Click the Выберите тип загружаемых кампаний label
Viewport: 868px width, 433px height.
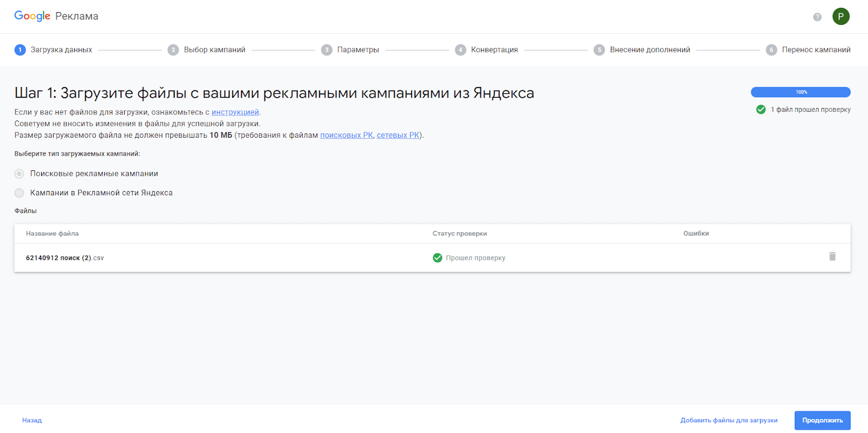point(77,154)
